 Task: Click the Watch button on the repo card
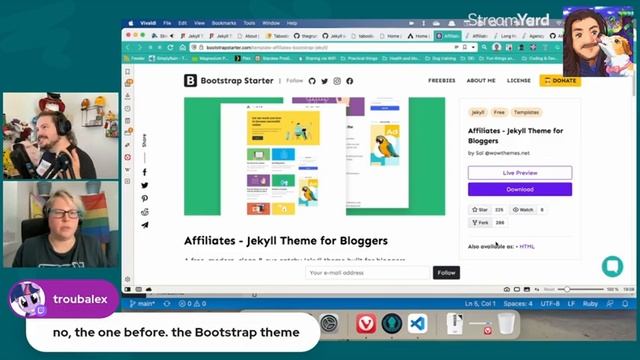[x=523, y=210]
